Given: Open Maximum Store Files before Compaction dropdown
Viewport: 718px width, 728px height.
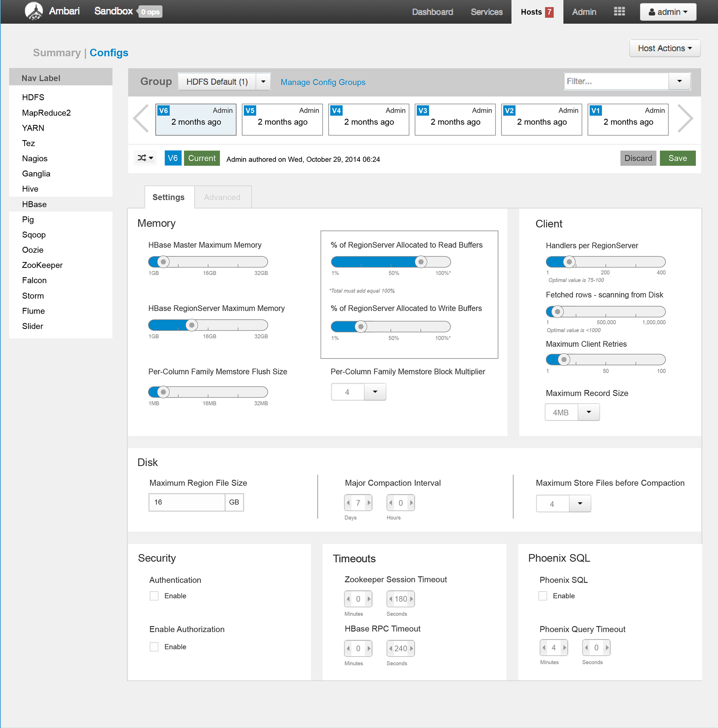Looking at the screenshot, I should [x=580, y=504].
